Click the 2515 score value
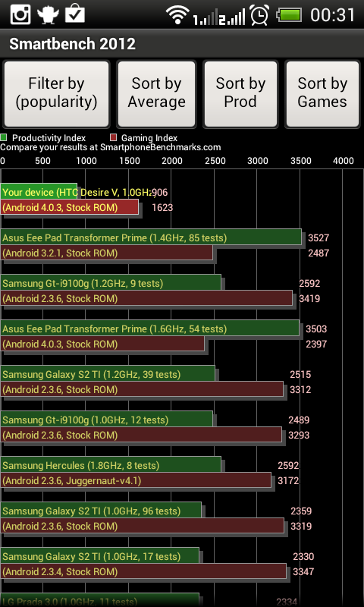Viewport: 364px width, 607px height. pos(300,374)
